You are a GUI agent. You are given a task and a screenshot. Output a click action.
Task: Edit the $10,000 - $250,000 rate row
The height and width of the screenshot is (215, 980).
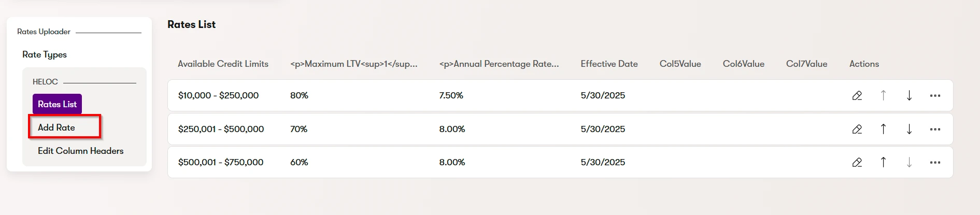coord(857,95)
